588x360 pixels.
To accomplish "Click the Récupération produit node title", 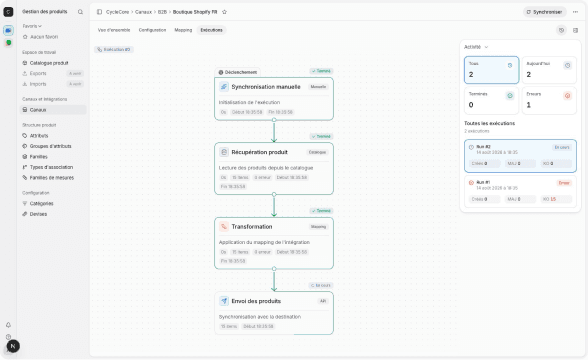I will [x=260, y=152].
